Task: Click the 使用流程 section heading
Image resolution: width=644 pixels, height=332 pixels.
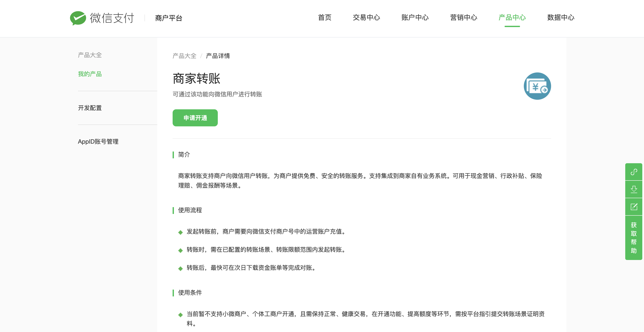Action: pos(190,210)
